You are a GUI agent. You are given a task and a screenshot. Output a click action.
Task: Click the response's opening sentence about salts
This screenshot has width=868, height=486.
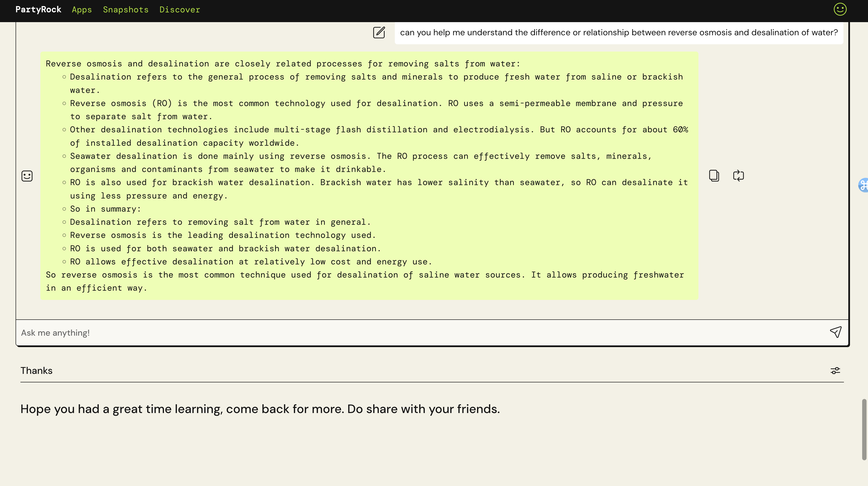point(283,64)
